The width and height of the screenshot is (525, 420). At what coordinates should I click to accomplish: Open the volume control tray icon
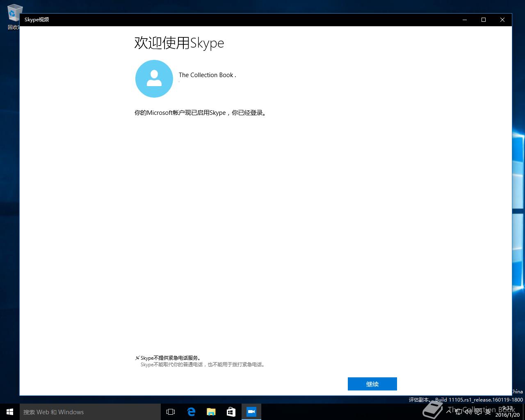[468, 412]
